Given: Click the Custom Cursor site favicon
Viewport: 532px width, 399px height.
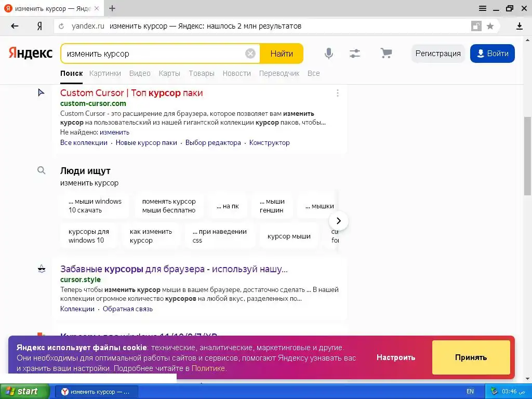Looking at the screenshot, I should tap(41, 92).
